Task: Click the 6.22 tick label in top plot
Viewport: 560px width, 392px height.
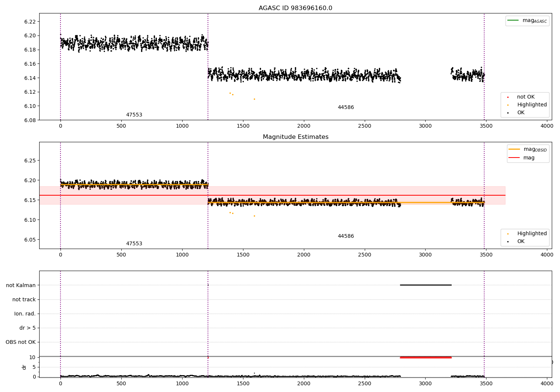Action: click(30, 22)
